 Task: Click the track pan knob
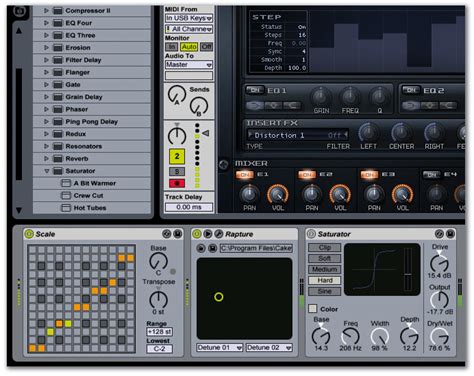[x=177, y=136]
